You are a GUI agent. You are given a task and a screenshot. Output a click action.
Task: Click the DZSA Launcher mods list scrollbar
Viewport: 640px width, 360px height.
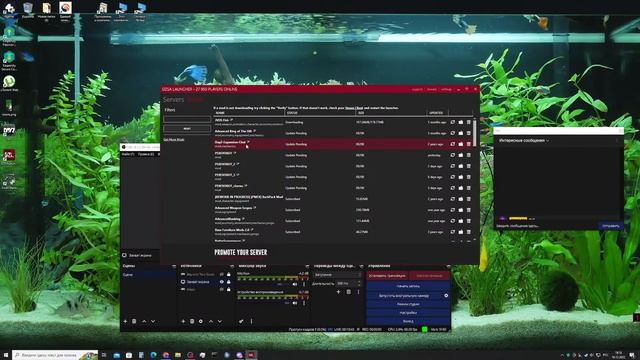[x=475, y=133]
